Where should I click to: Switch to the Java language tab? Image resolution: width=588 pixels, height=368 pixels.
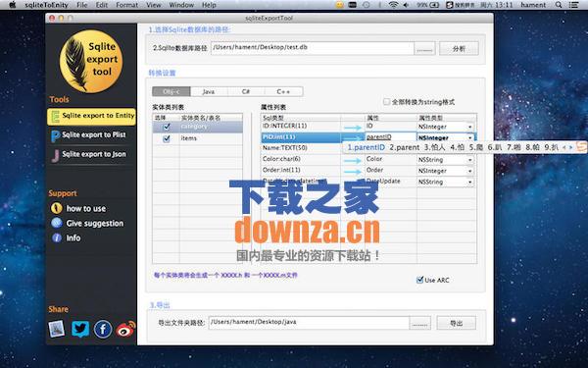[x=209, y=91]
